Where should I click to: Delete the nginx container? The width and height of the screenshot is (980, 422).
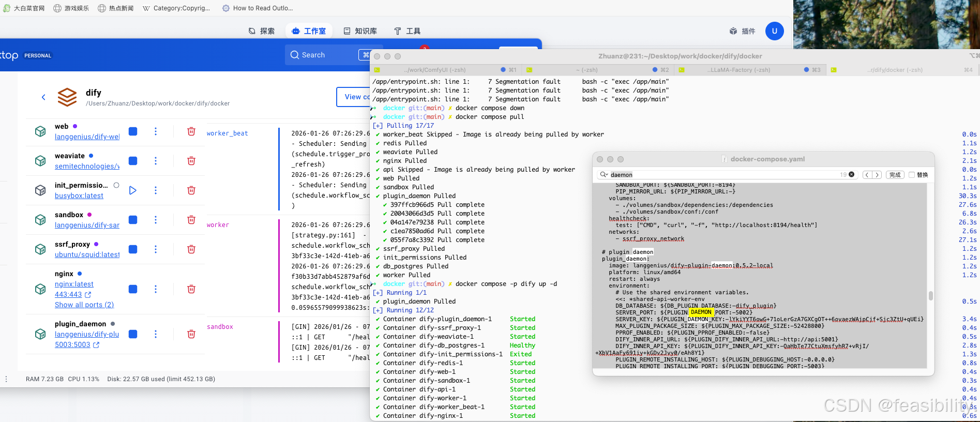pos(191,289)
